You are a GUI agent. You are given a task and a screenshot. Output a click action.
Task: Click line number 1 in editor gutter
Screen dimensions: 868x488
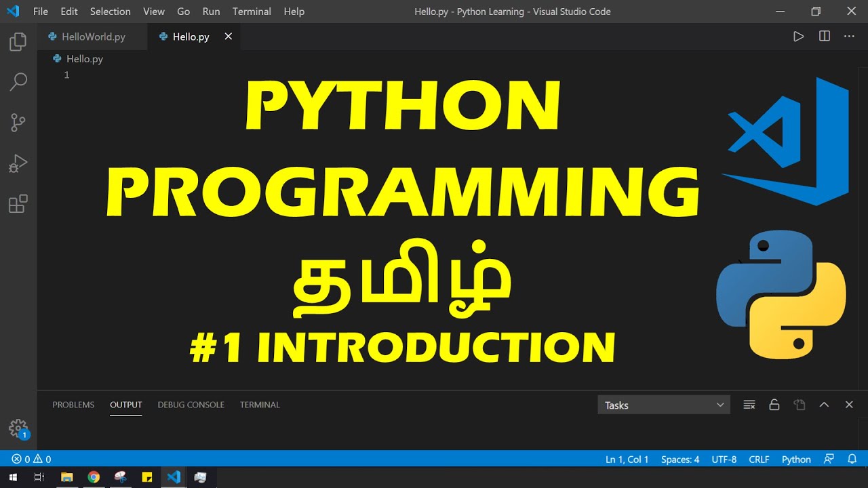[x=66, y=75]
